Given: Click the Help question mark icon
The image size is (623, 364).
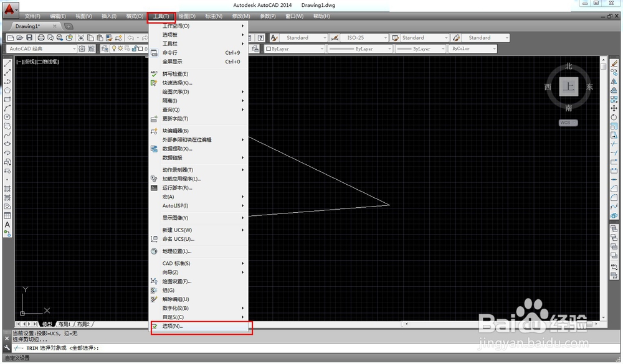Looking at the screenshot, I should [260, 38].
